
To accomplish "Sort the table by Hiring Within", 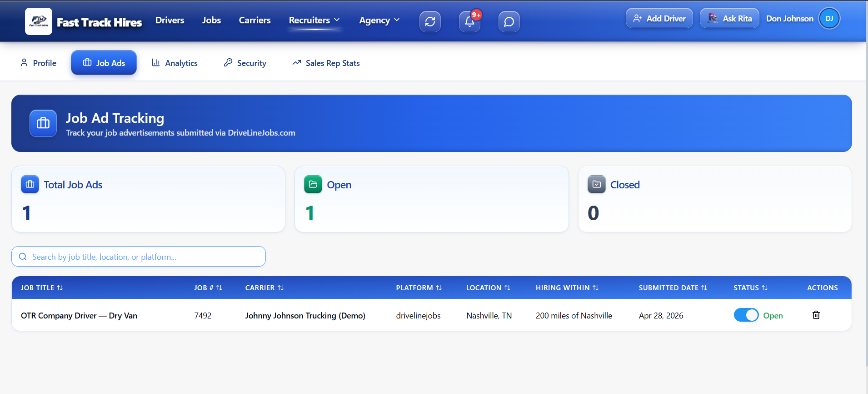I will click(x=567, y=288).
